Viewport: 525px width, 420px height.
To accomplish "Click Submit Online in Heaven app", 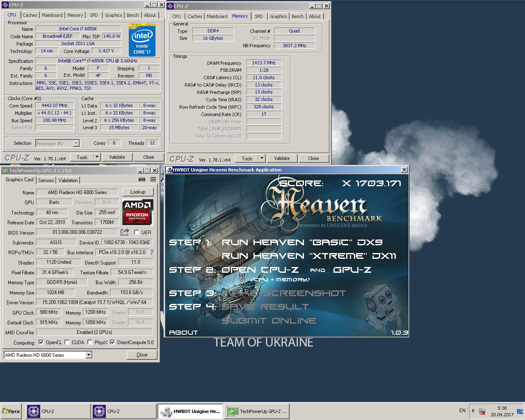I will [x=269, y=321].
